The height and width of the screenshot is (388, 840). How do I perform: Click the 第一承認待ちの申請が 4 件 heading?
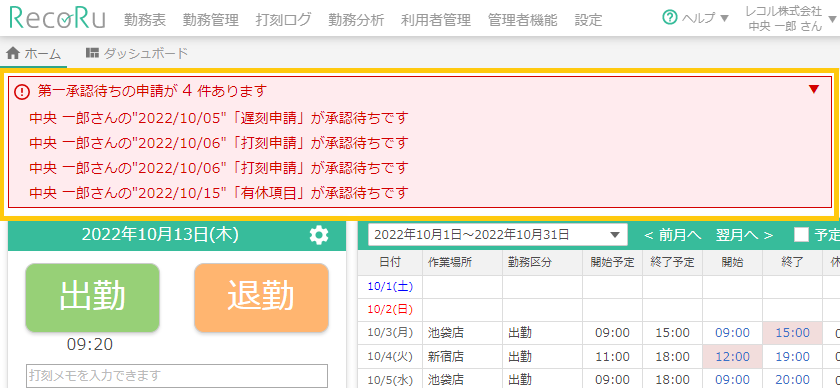[x=152, y=91]
